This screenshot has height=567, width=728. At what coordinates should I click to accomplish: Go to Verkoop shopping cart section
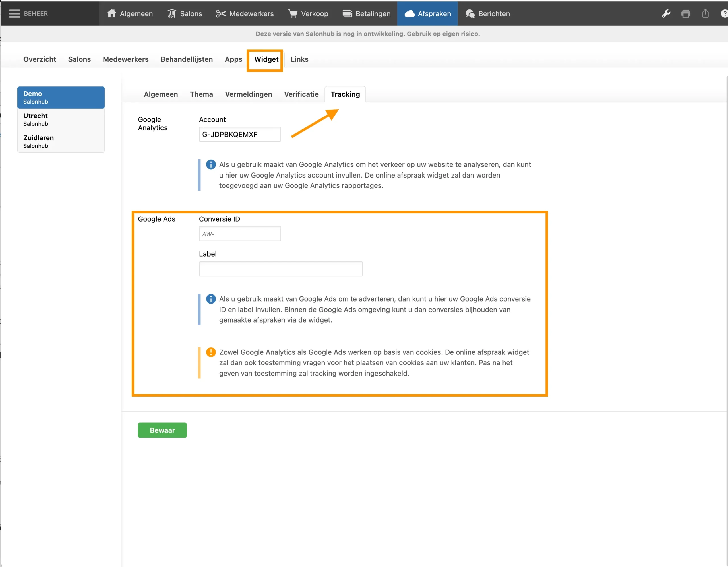pyautogui.click(x=308, y=14)
